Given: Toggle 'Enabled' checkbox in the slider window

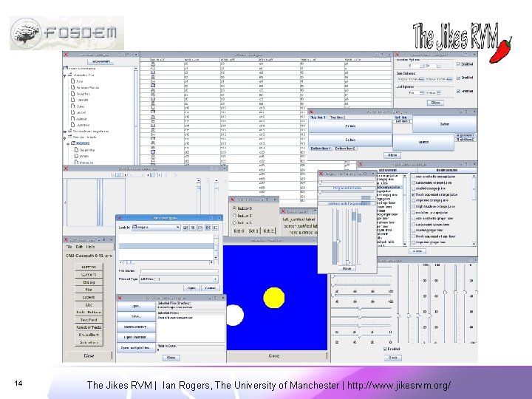Looking at the screenshot, I should click(385, 349).
